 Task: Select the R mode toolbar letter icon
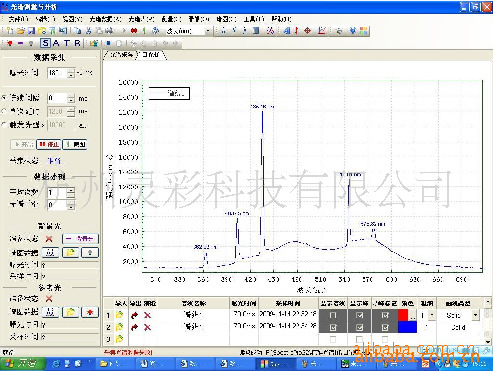coord(77,43)
